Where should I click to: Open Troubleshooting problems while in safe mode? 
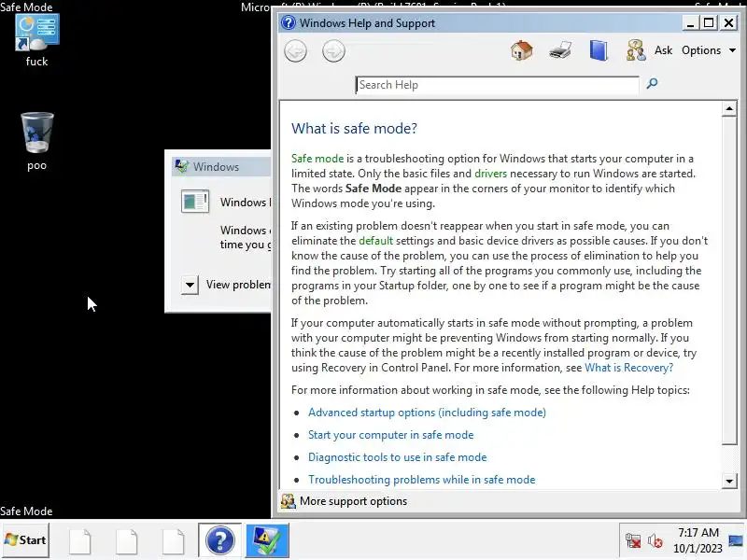(422, 480)
